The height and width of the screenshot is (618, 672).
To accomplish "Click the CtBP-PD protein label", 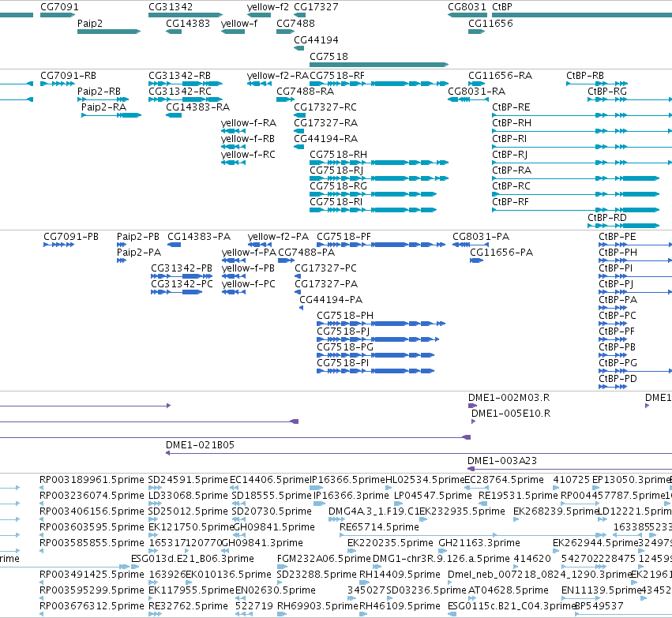I will 618,379.
